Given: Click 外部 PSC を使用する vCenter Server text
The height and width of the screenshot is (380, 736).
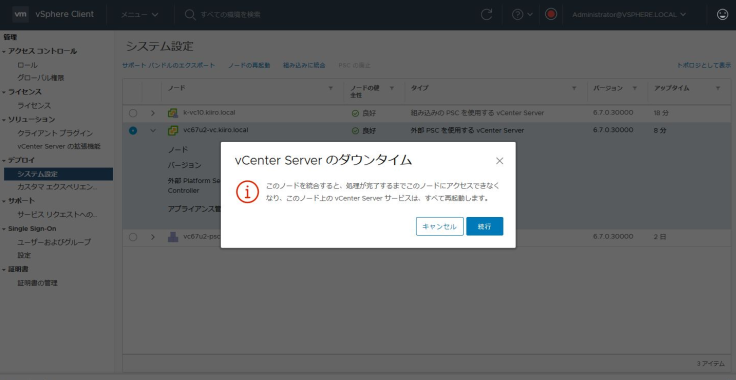Looking at the screenshot, I should [467, 130].
